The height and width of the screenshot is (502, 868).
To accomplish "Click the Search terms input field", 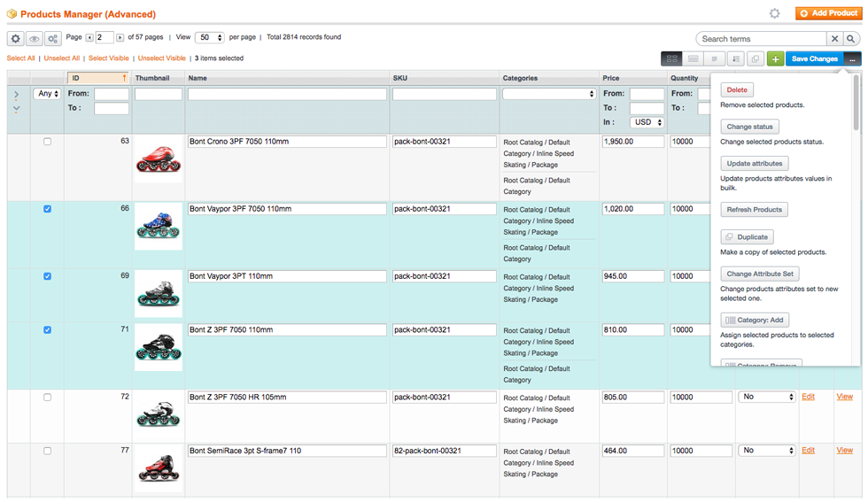I will tap(762, 39).
